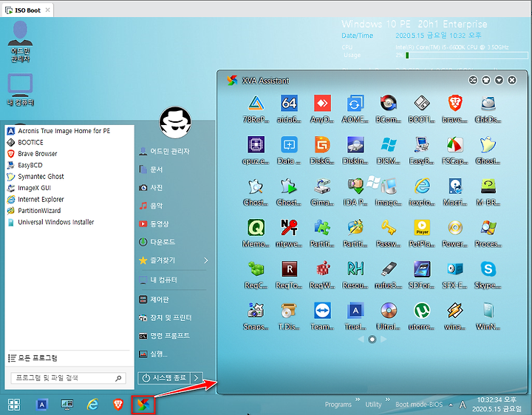Image resolution: width=532 pixels, height=415 pixels.
Task: Expand the Utility toolbar chevron
Action: 387,399
